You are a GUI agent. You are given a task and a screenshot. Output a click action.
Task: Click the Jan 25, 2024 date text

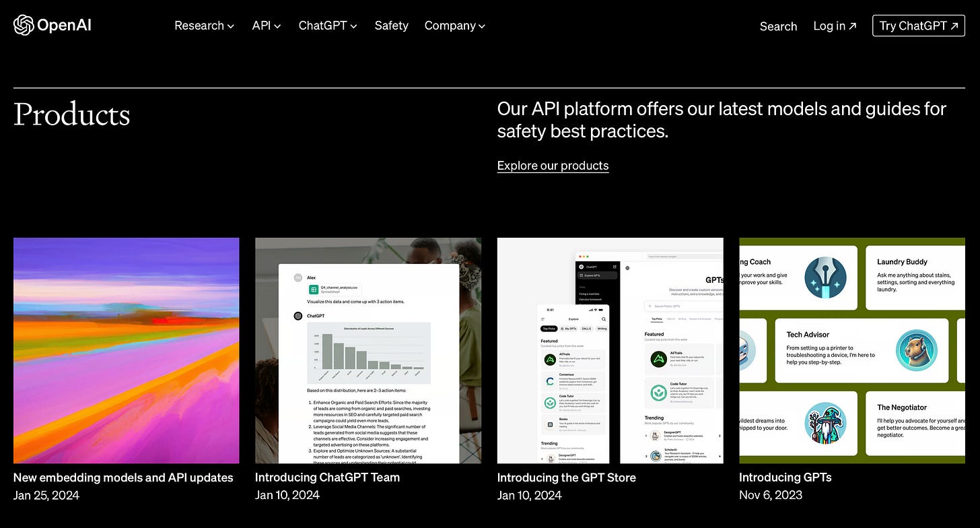coord(46,496)
